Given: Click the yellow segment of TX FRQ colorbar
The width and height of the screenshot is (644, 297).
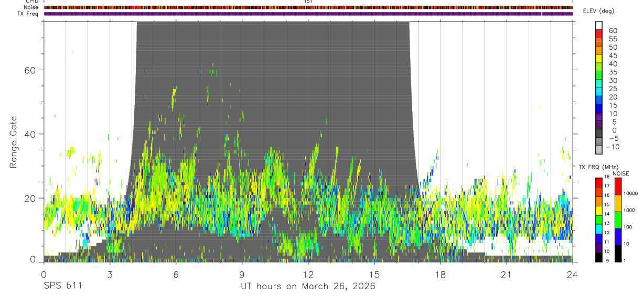Looking at the screenshot, I should (599, 210).
